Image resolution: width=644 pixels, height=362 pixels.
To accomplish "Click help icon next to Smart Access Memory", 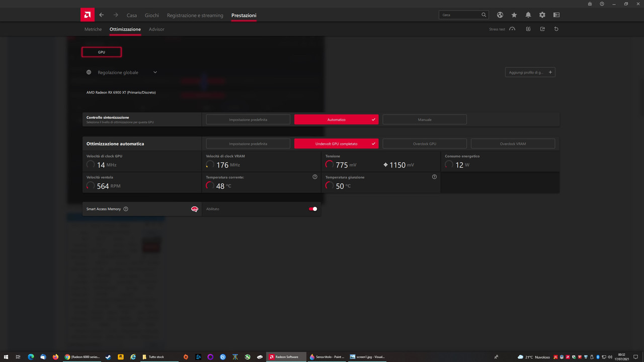I will [x=126, y=209].
